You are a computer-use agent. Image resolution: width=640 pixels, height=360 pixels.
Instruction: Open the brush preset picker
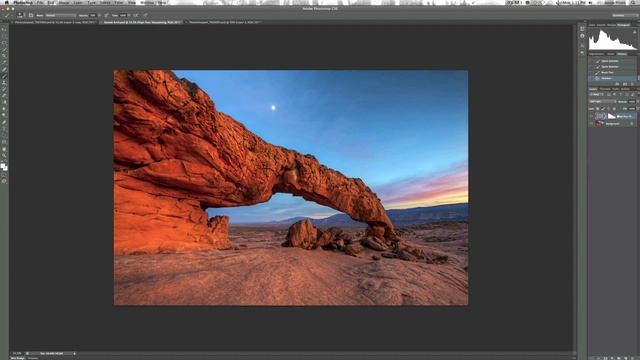click(20, 15)
